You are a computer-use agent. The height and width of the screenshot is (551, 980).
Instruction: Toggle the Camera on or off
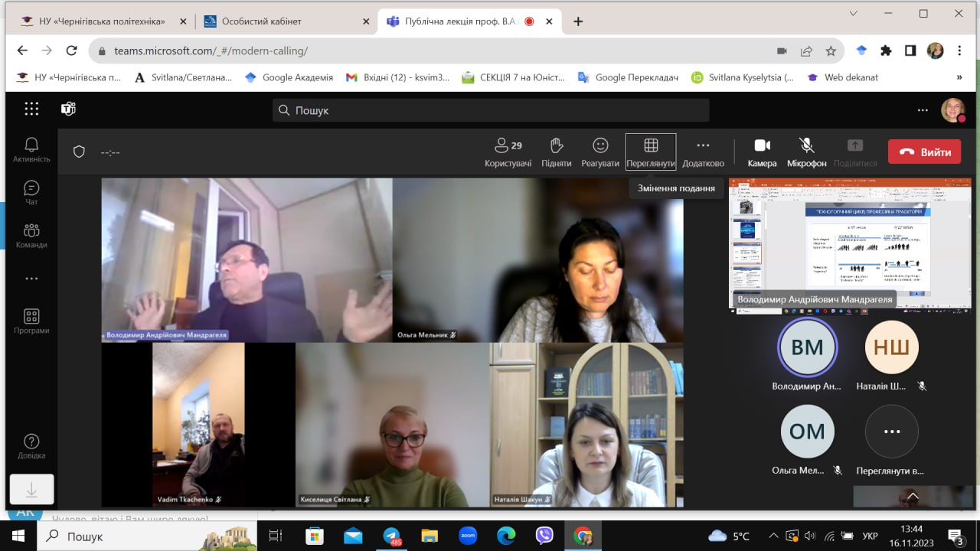762,152
